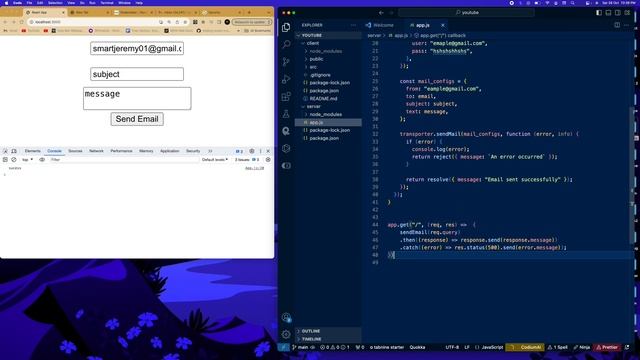Open browser profile avatar icon

coord(227,22)
